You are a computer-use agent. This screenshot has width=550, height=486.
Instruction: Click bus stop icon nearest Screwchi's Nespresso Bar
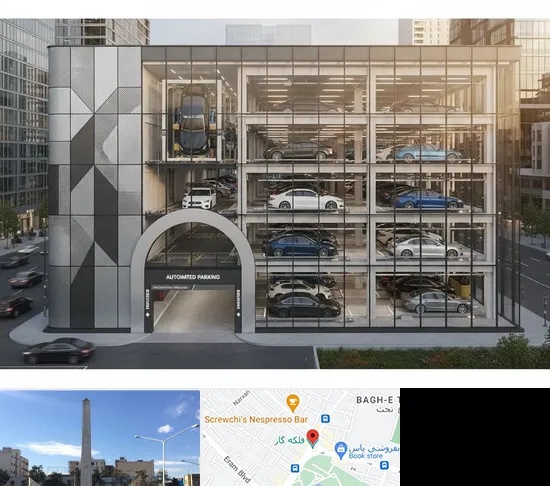[325, 419]
